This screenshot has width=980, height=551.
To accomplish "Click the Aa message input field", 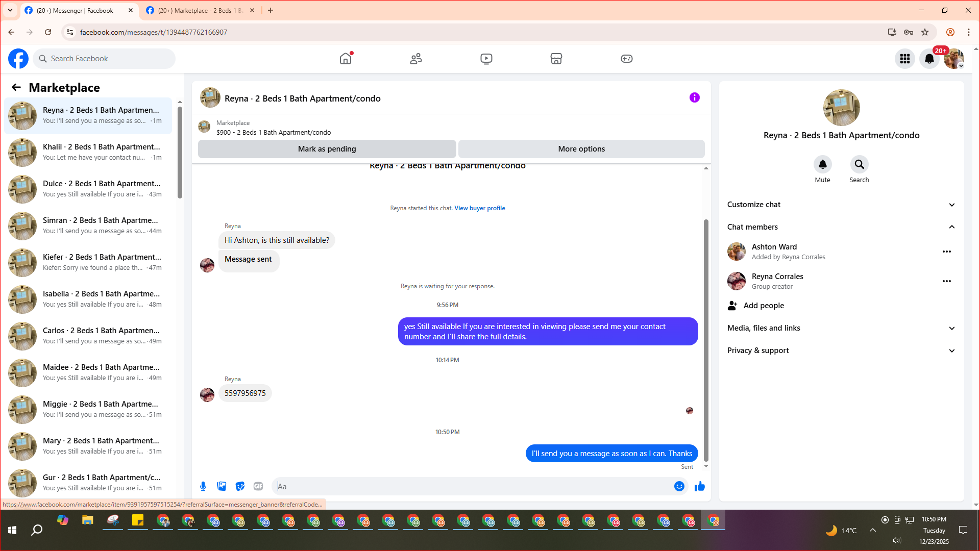I will pos(472,486).
